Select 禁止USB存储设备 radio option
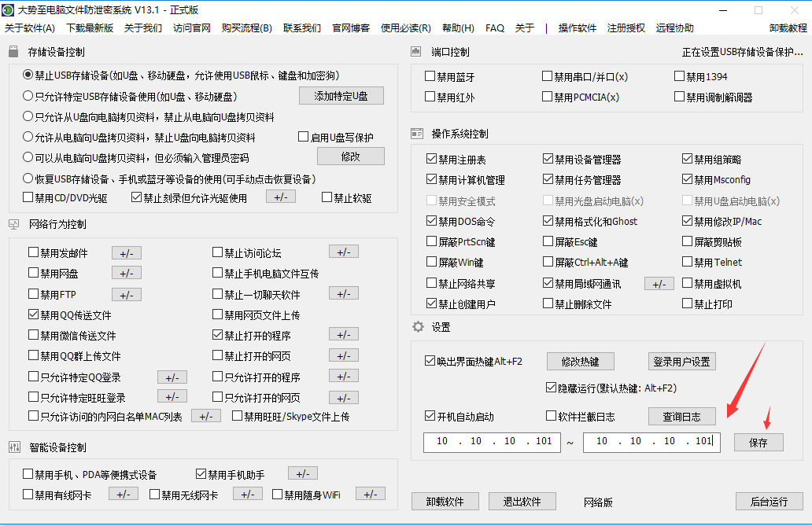The width and height of the screenshot is (812, 526). 28,75
